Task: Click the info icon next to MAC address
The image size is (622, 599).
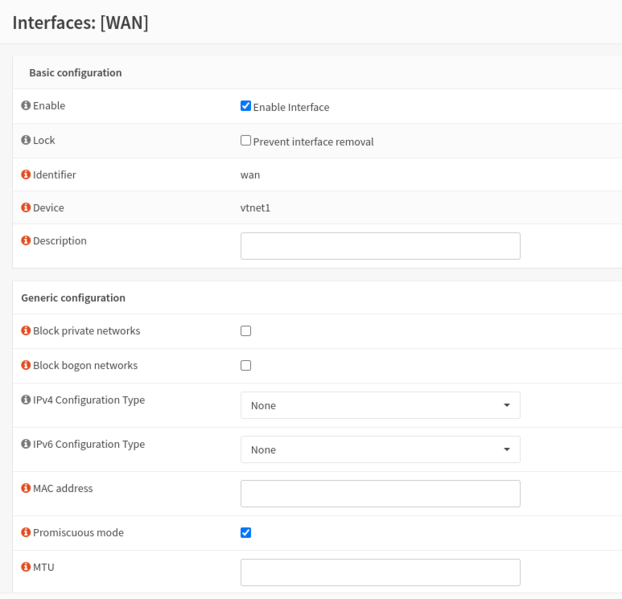Action: click(26, 489)
